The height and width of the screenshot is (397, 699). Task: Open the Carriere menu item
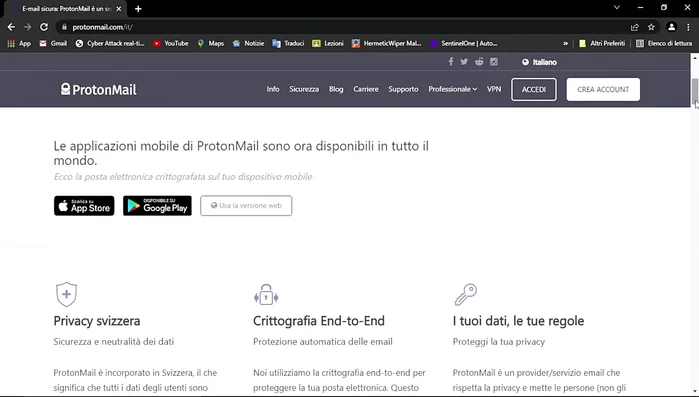366,89
